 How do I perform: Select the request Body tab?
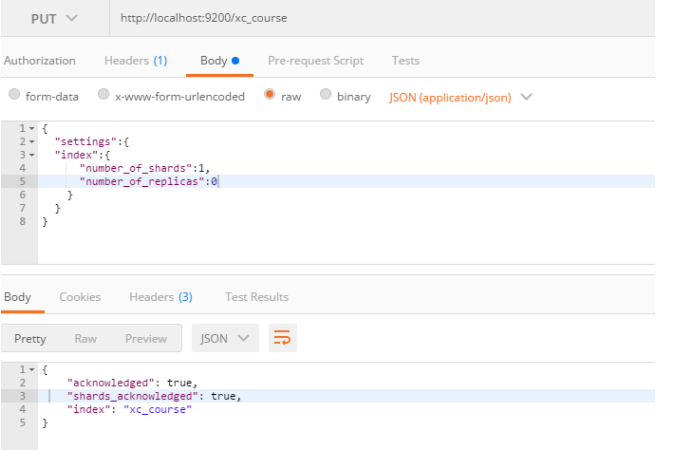[219, 61]
